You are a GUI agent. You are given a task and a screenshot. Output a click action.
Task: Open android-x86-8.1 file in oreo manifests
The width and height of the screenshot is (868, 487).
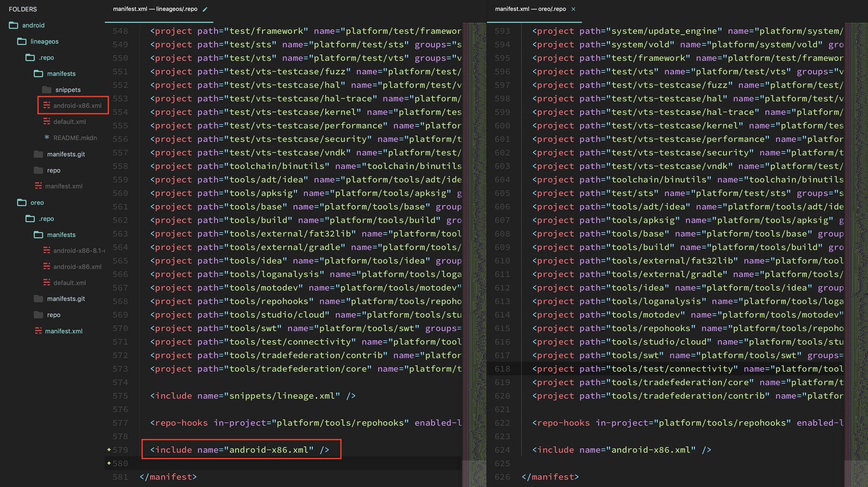tap(79, 251)
